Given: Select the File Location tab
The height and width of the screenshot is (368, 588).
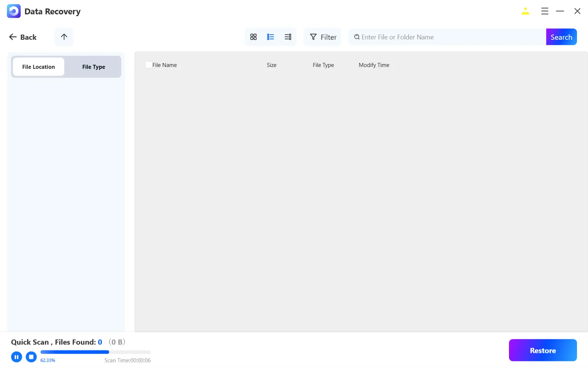Looking at the screenshot, I should [39, 67].
